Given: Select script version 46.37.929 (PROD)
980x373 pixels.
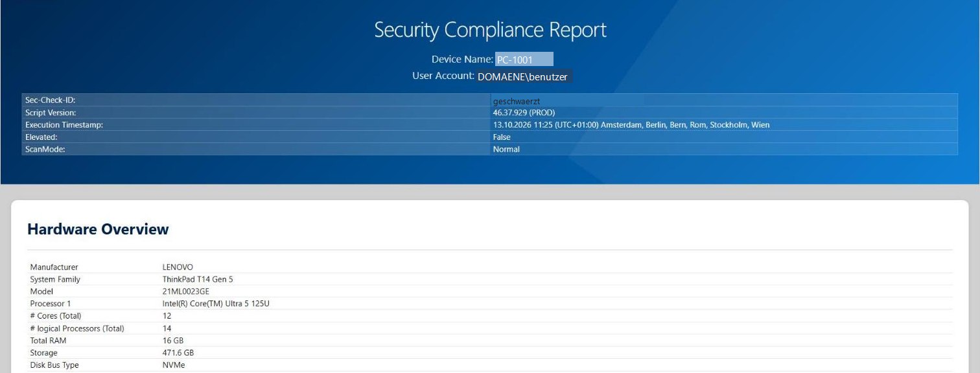Looking at the screenshot, I should click(524, 113).
